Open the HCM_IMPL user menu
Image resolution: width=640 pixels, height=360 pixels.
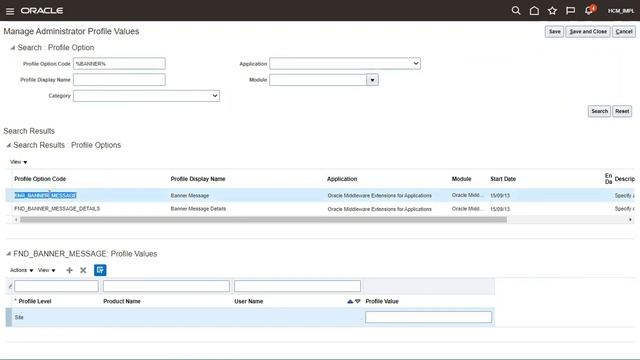[x=621, y=11]
